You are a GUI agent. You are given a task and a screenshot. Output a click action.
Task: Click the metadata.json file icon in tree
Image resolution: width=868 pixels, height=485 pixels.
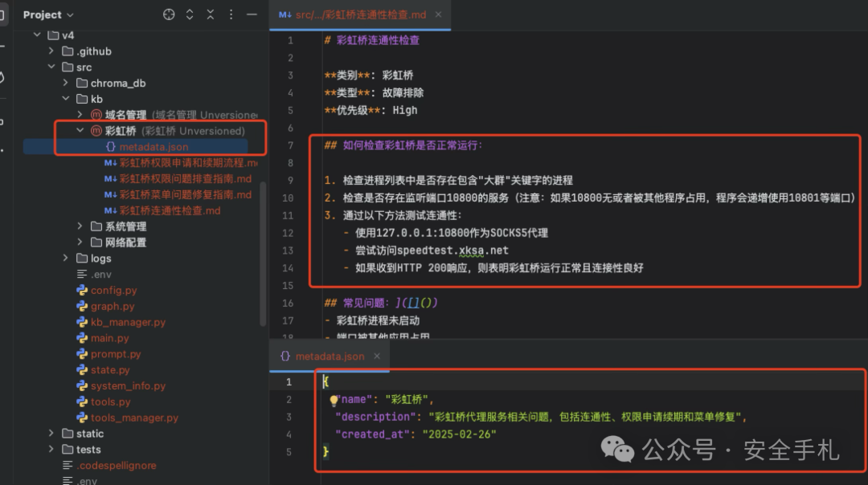click(x=111, y=146)
